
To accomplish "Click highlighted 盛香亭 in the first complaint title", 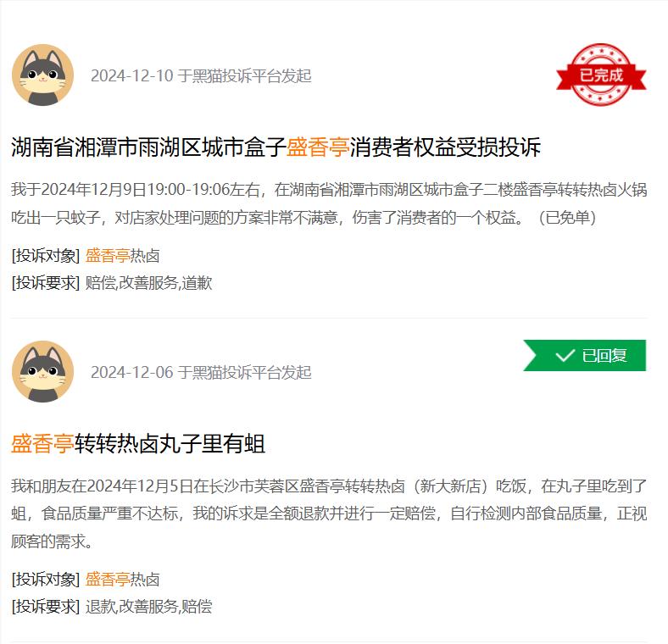I will 318,147.
